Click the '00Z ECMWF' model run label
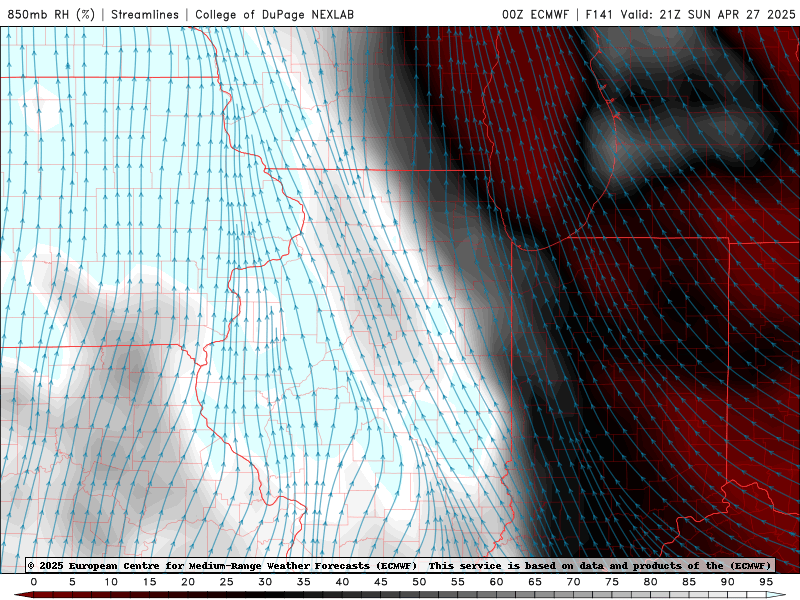This screenshot has height=600, width=800. coord(535,14)
